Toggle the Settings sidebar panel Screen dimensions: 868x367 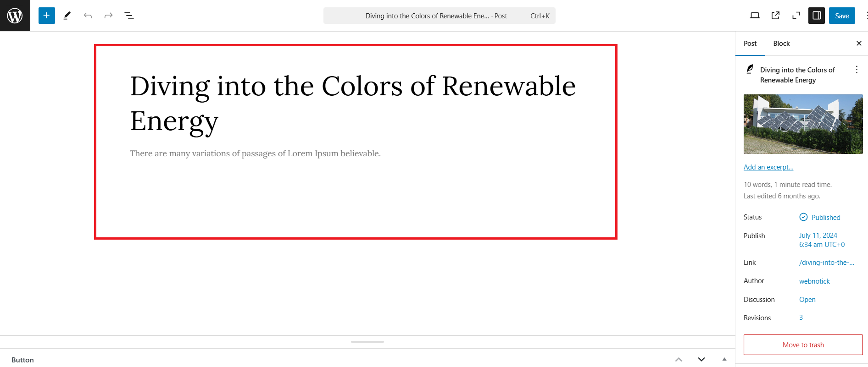817,16
